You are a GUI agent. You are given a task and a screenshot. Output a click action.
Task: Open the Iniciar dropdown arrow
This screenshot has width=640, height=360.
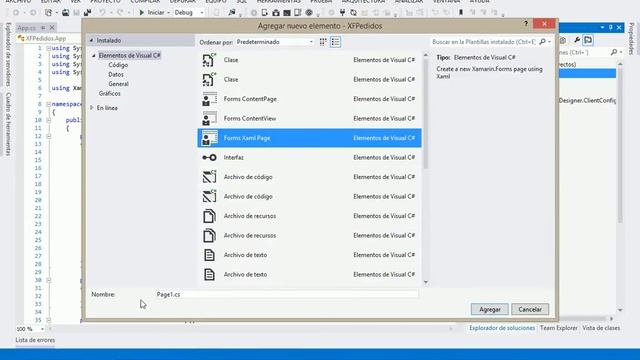point(168,13)
